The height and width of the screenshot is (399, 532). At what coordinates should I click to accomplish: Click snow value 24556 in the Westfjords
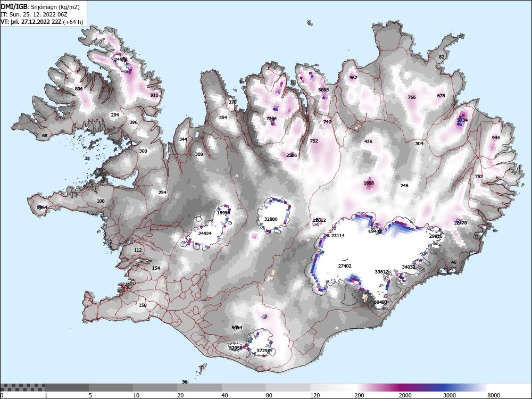coord(121,60)
